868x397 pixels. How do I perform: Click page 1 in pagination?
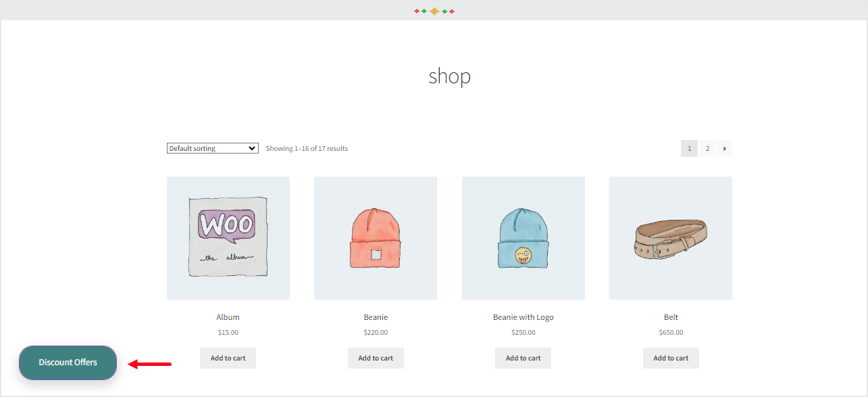point(688,148)
